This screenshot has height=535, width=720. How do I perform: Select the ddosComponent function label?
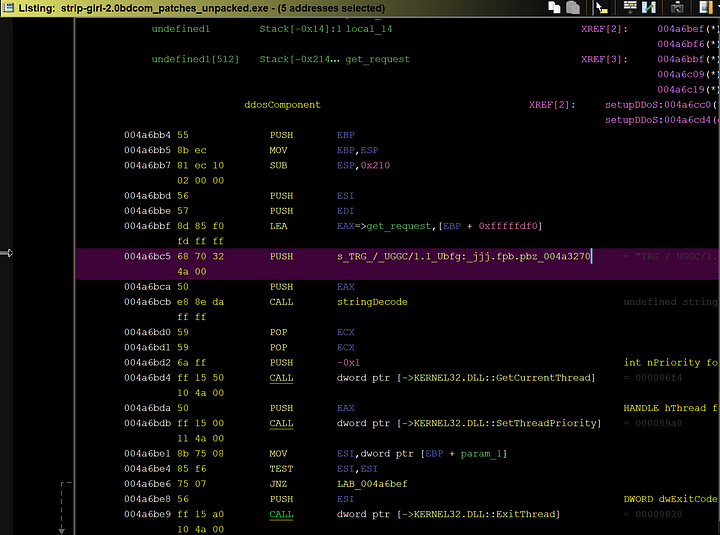282,105
